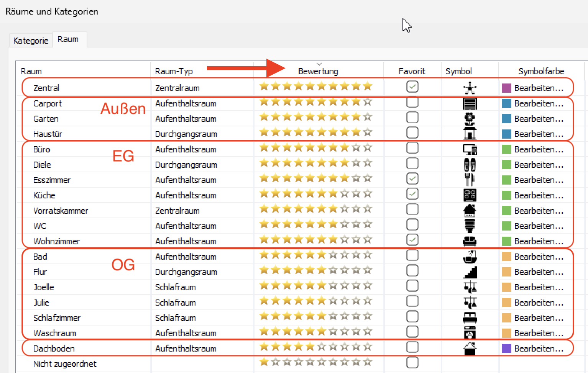Click violet color swatch in Dachboden row
This screenshot has height=373, width=588.
[x=507, y=348]
